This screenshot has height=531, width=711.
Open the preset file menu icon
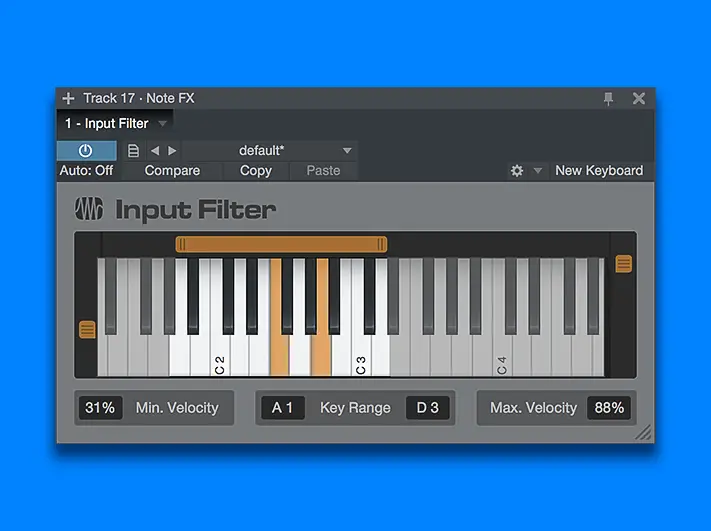tap(133, 151)
